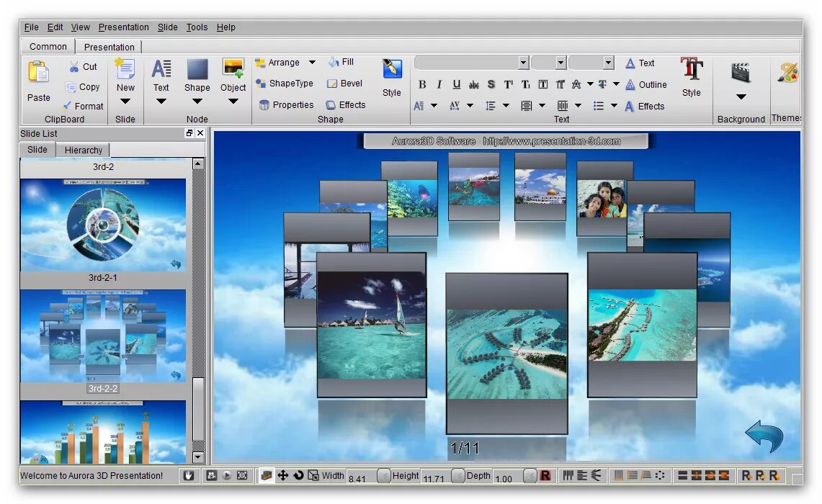Click the New slide icon
The height and width of the screenshot is (504, 822).
point(125,69)
